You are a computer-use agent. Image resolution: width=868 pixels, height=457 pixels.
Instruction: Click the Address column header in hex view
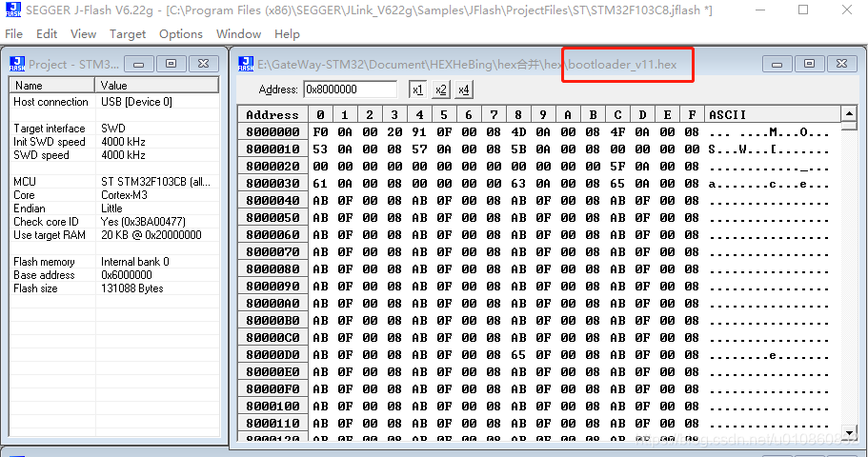tap(273, 114)
